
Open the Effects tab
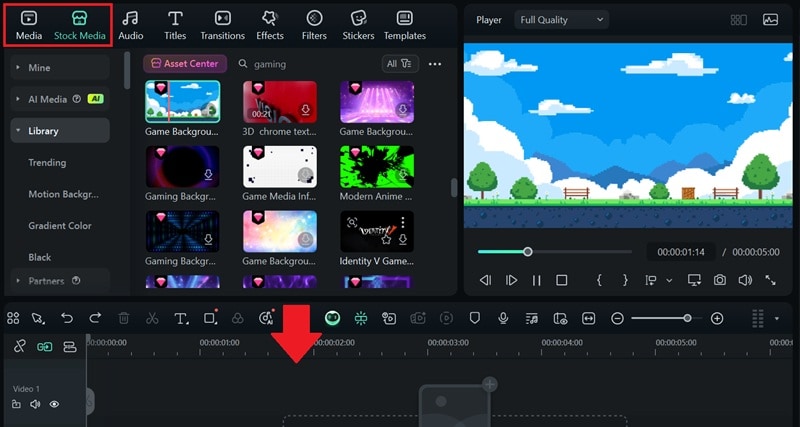click(269, 26)
